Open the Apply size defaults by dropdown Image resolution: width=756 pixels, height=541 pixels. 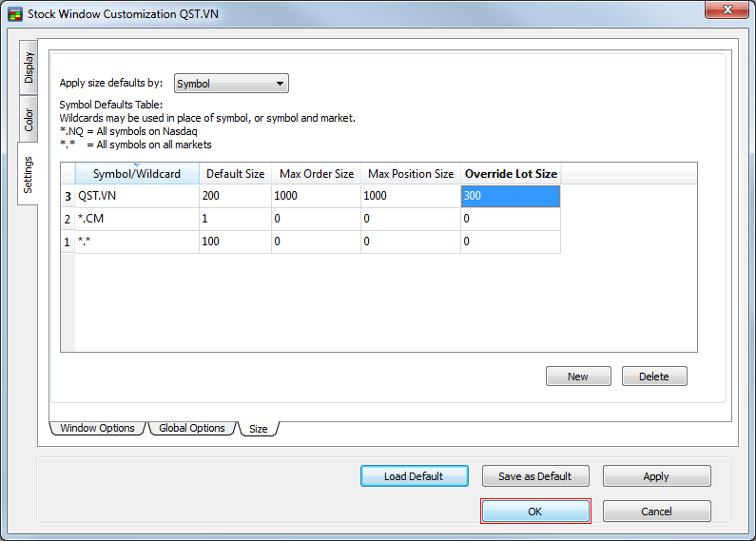click(x=231, y=84)
